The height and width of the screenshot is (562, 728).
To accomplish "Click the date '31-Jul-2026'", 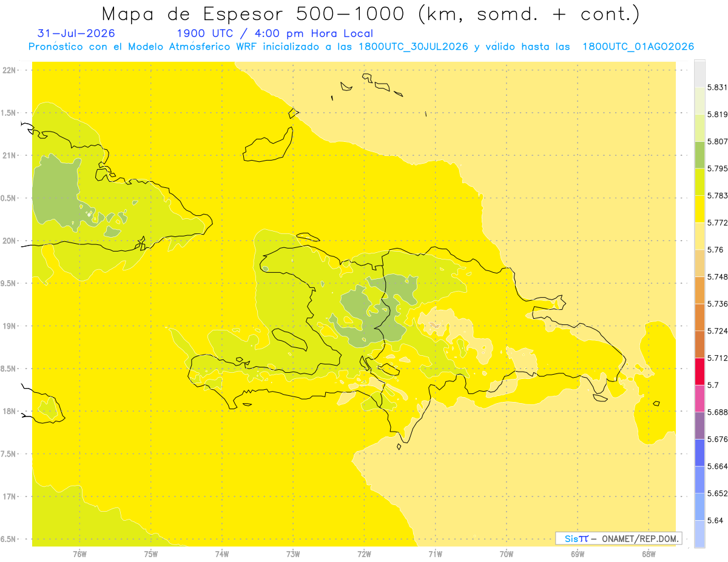I will 76,33.
